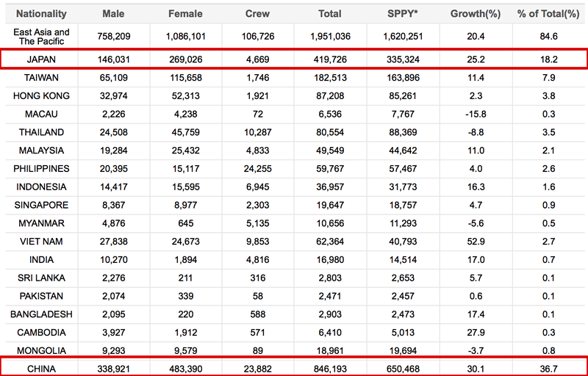
Task: Click India's crew value 4,816
Action: coord(257,259)
